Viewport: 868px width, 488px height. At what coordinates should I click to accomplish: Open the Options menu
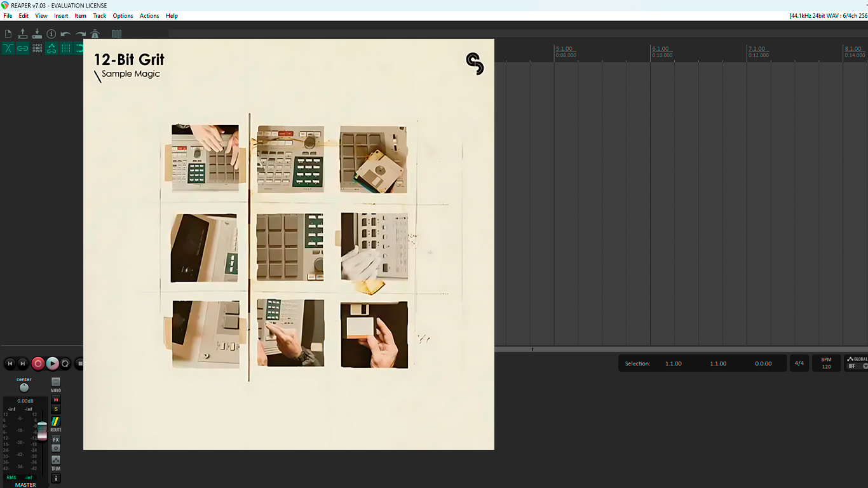point(123,16)
